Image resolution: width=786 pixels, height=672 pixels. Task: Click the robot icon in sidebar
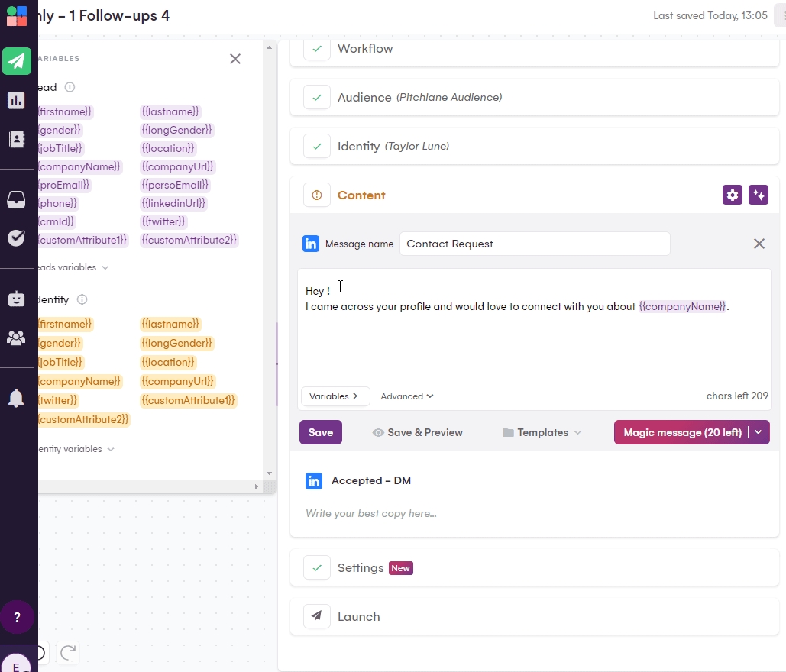16,299
